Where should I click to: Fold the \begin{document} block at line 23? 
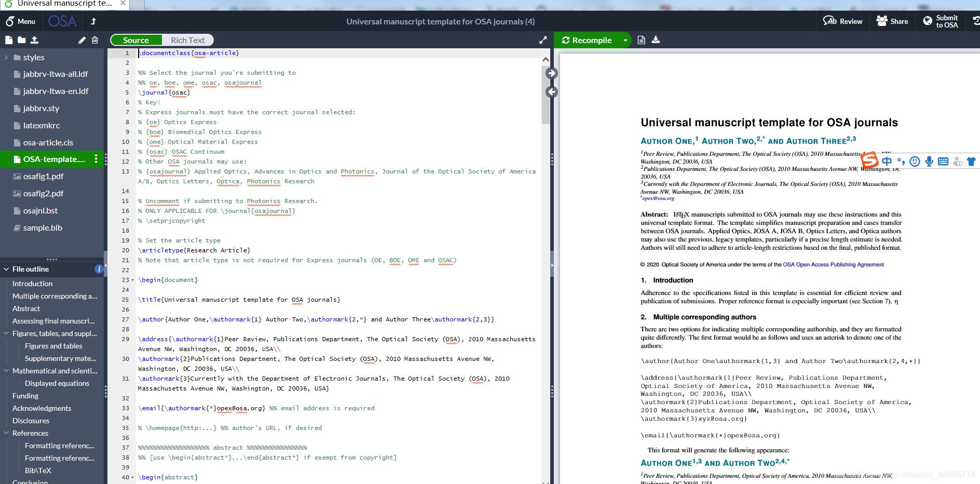click(133, 280)
